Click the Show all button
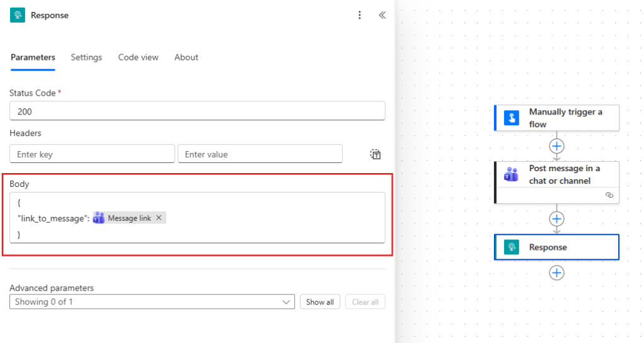Viewport: 644px width, 343px height. (320, 302)
